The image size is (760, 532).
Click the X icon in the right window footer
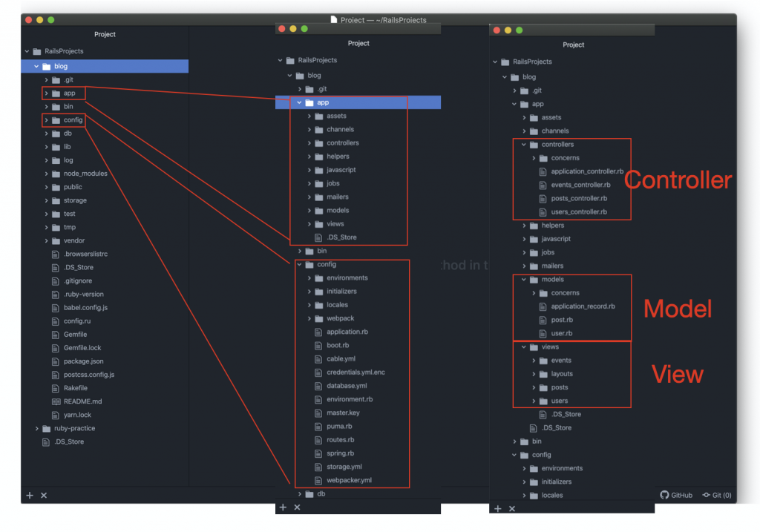click(x=512, y=508)
